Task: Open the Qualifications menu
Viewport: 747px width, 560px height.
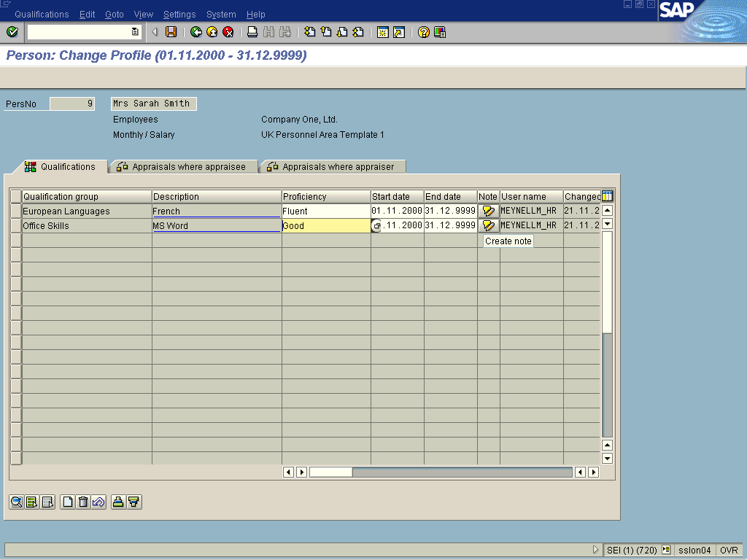Action: tap(42, 15)
